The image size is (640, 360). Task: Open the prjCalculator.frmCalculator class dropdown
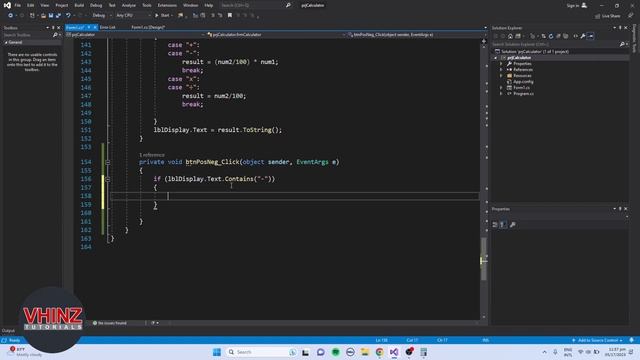coord(276,35)
